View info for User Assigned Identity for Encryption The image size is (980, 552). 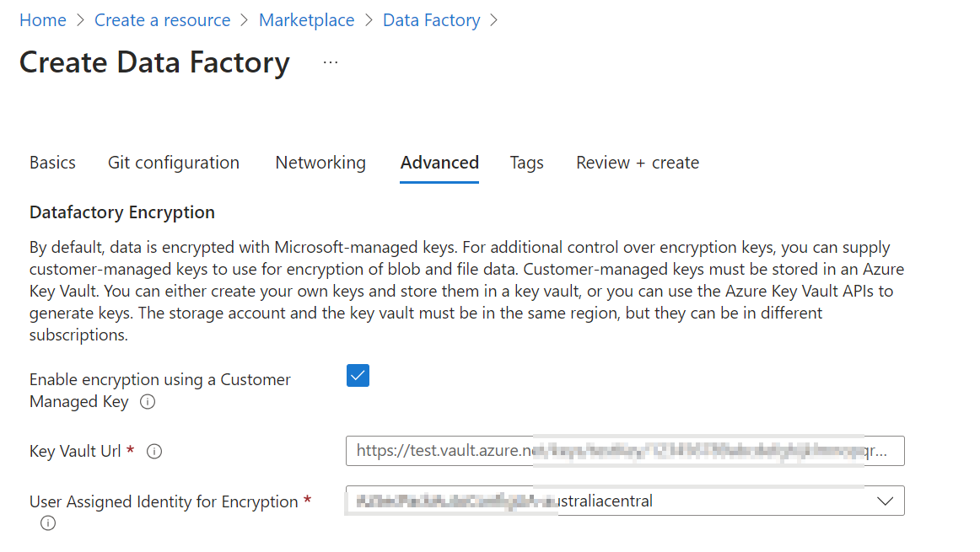click(x=48, y=523)
